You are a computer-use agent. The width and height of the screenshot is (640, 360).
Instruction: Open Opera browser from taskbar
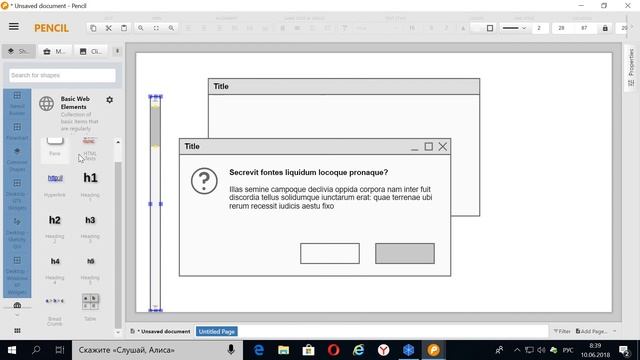tap(333, 350)
